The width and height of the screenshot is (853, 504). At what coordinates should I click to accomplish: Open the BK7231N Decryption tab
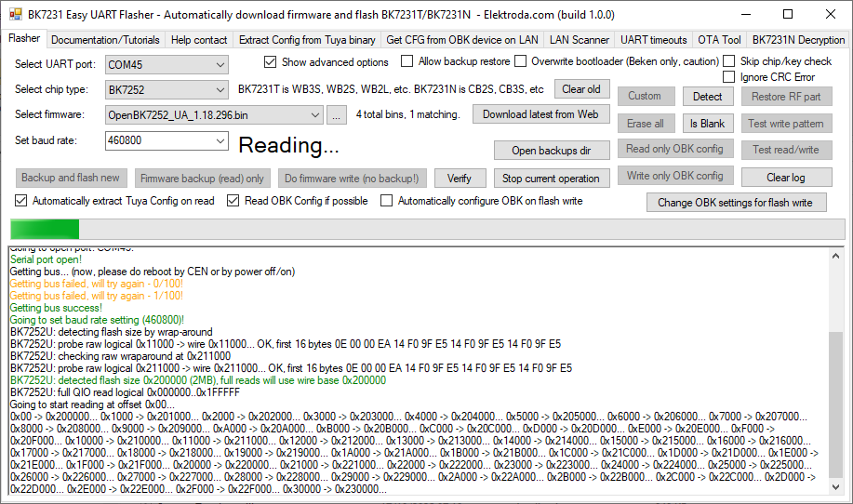(x=798, y=40)
